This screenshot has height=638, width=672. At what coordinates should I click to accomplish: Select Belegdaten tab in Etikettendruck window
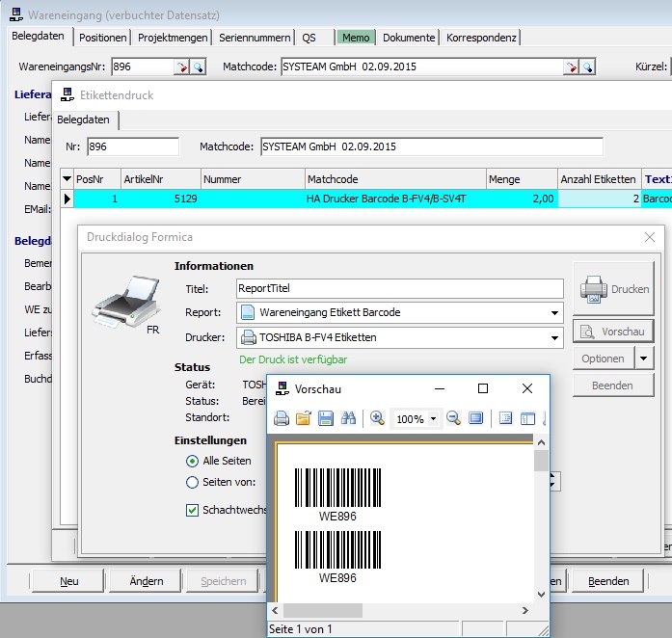(83, 120)
